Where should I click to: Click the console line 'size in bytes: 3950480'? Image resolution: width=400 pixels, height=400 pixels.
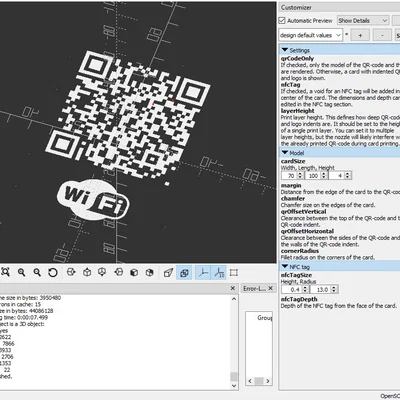click(30, 298)
